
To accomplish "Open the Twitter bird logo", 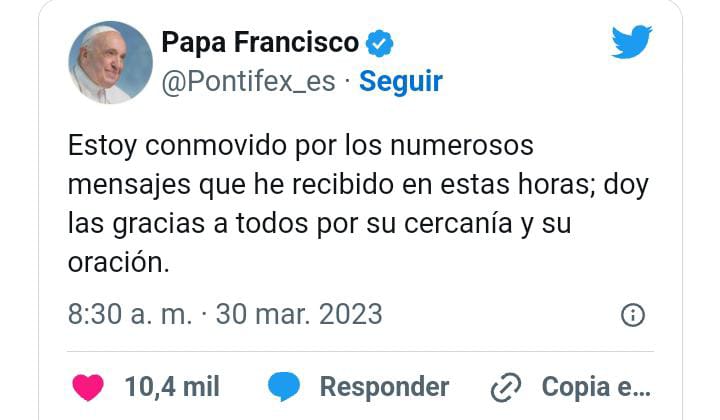I will tap(632, 42).
